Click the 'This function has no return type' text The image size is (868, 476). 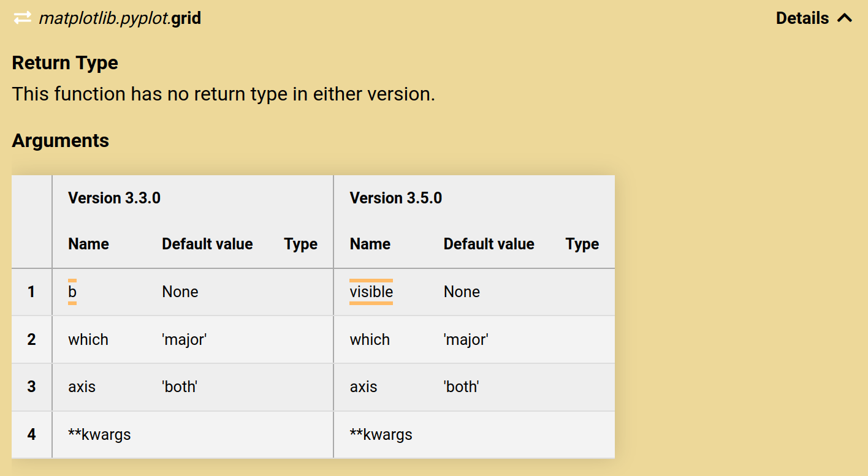tap(223, 94)
